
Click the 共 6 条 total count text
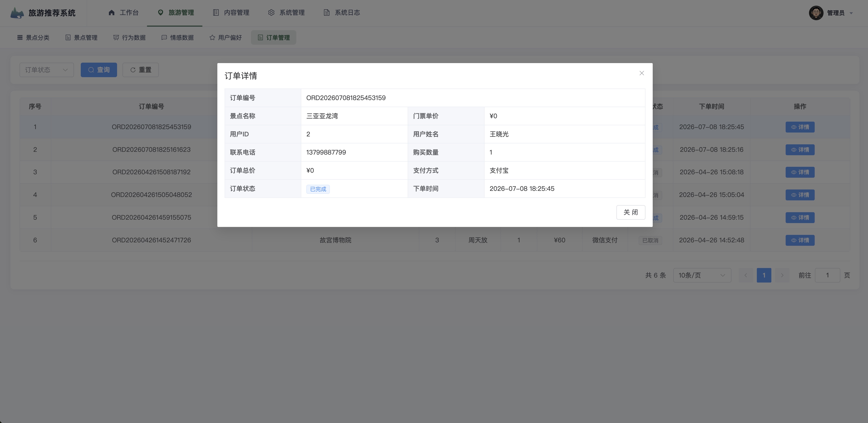[x=655, y=275]
